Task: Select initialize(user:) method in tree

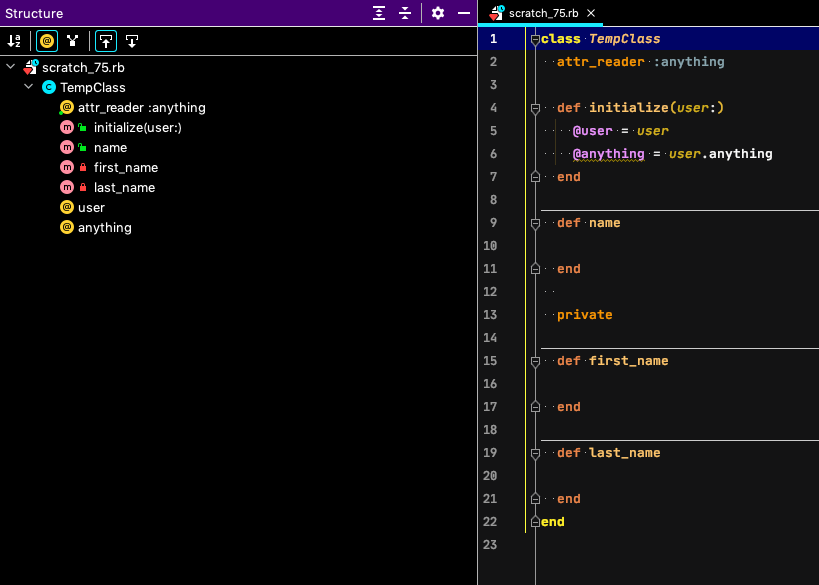Action: point(137,127)
